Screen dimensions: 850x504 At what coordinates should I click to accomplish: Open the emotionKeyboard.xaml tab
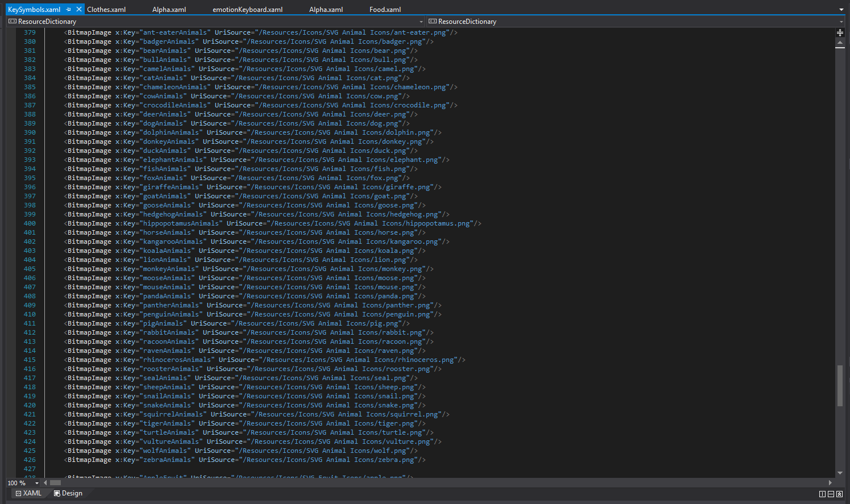[247, 10]
